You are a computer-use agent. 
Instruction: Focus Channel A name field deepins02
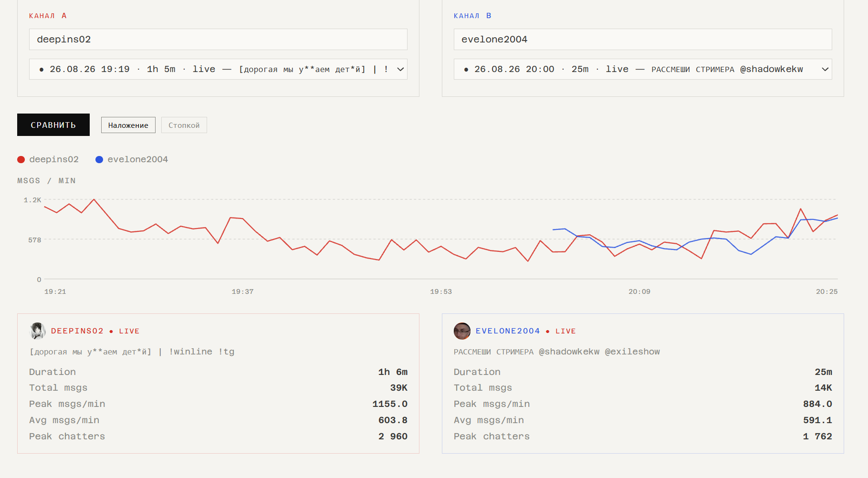click(x=218, y=39)
